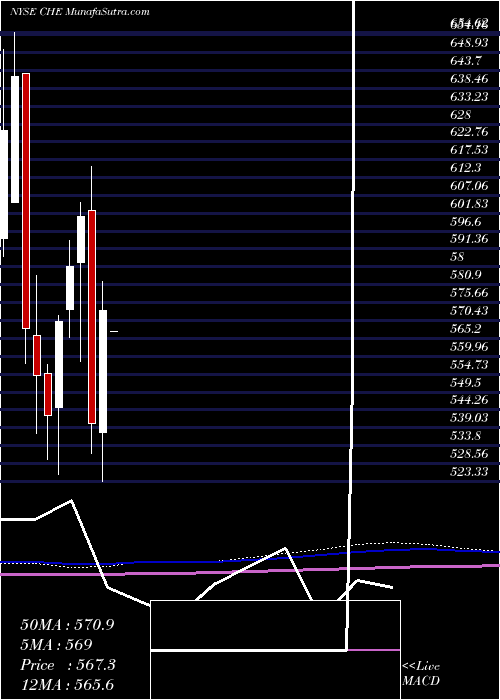The height and width of the screenshot is (700, 500).
Task: Click the 539.03 price axis label
Action: [469, 417]
